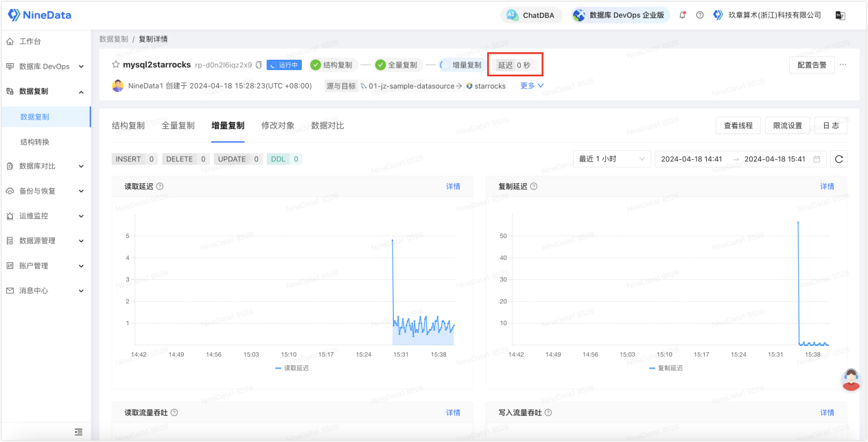The image size is (868, 442).
Task: Open 日志 button
Action: pyautogui.click(x=831, y=126)
